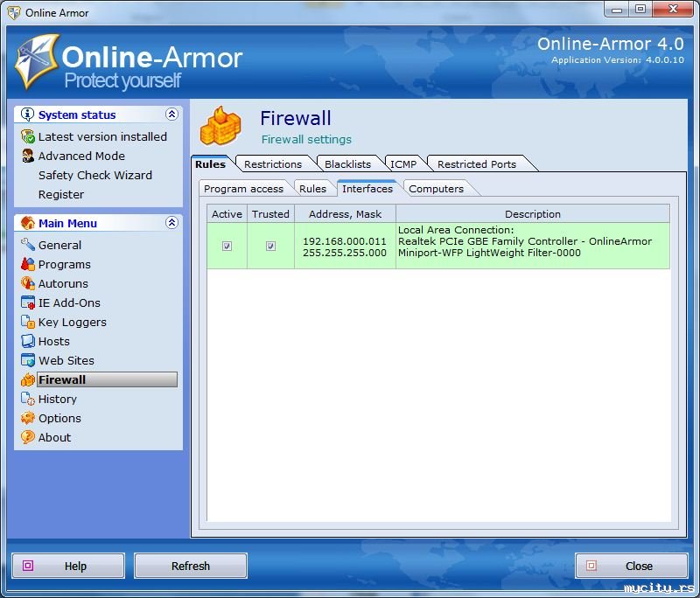Image resolution: width=700 pixels, height=598 pixels.
Task: Sort by the Trusted column header
Action: [270, 214]
